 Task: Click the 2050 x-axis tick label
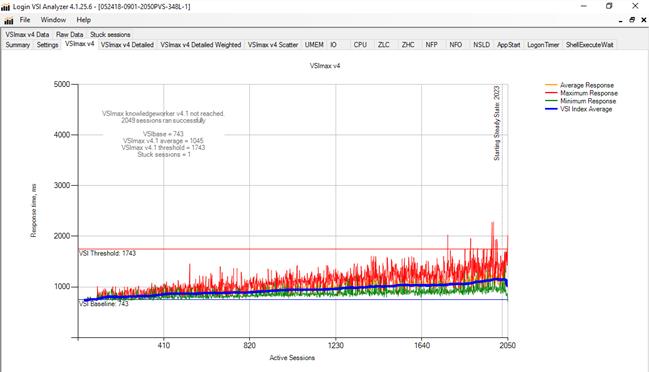507,345
